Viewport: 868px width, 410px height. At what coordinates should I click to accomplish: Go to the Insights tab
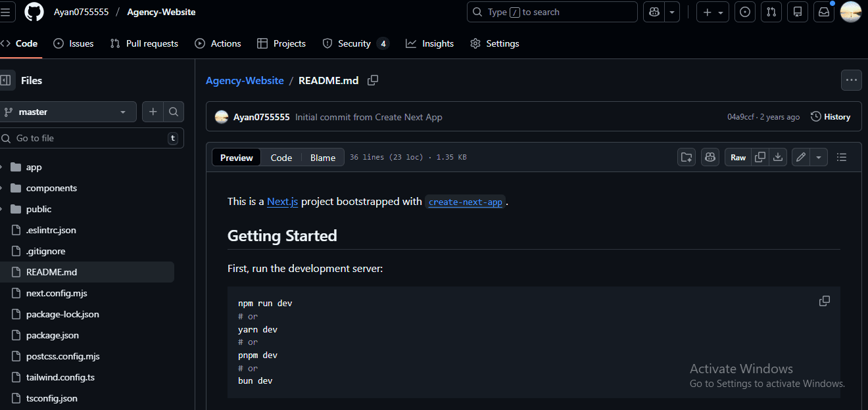click(430, 43)
